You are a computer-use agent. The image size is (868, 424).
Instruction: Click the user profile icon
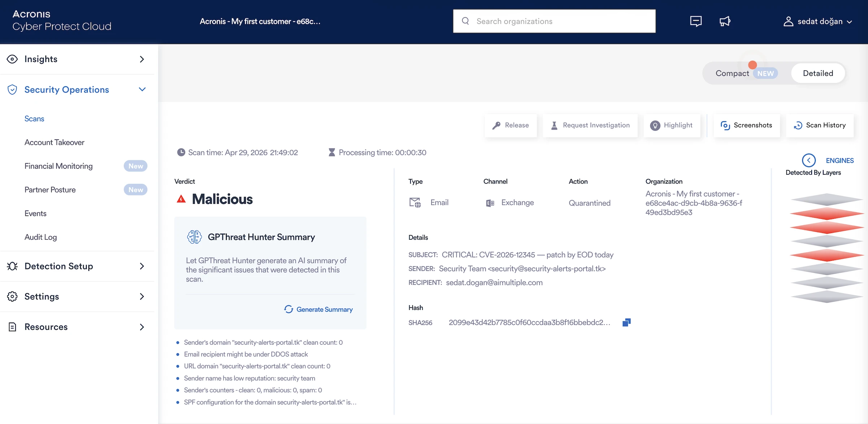pos(788,22)
